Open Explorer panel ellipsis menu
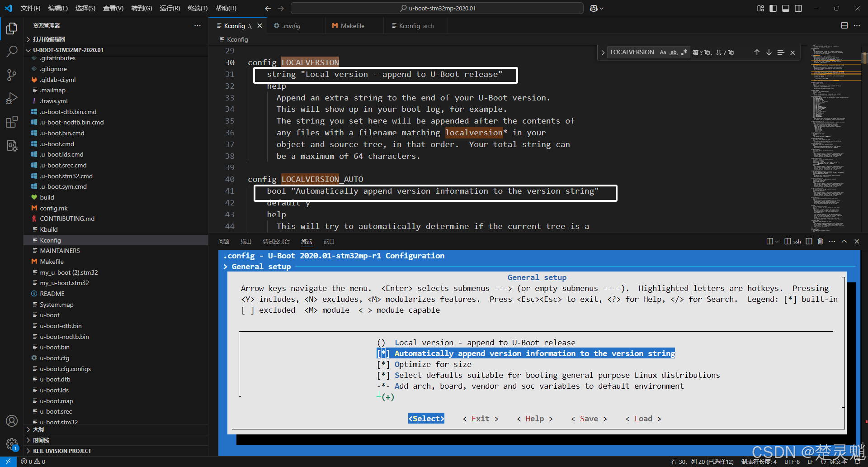This screenshot has width=868, height=467. (x=198, y=25)
